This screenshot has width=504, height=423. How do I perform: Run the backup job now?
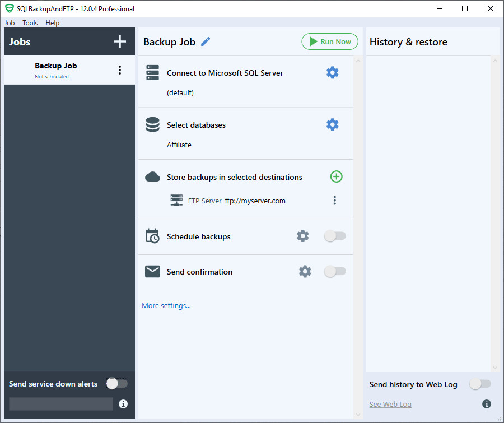329,41
